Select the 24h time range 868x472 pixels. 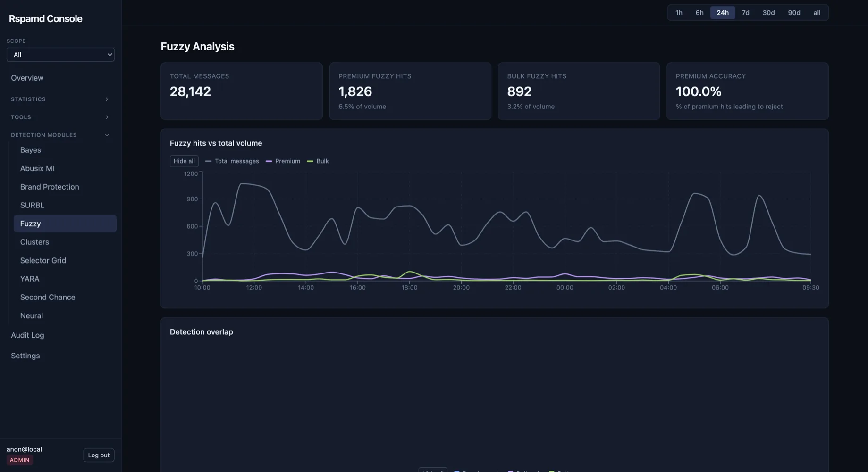723,13
